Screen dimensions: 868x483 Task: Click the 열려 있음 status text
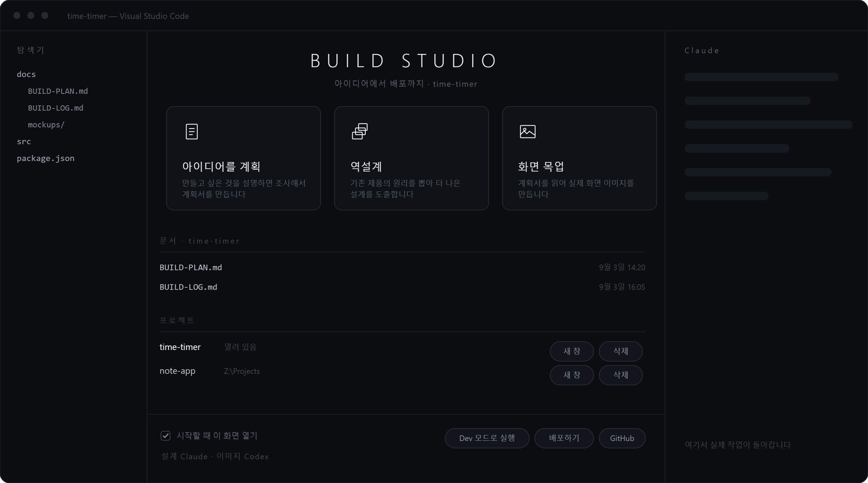click(x=240, y=347)
